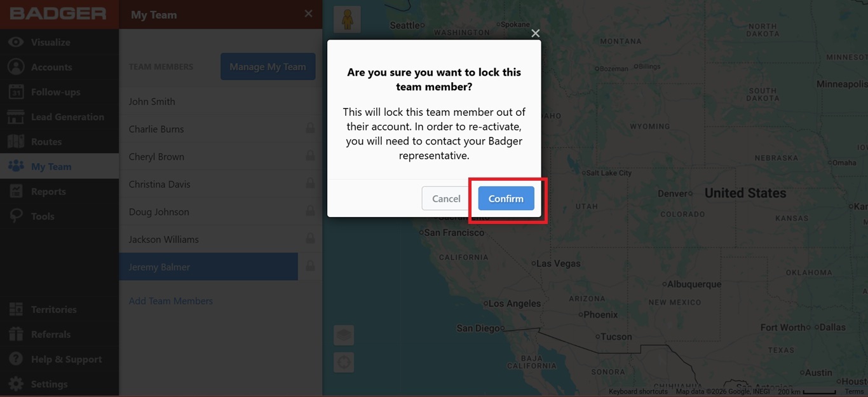The width and height of the screenshot is (868, 397).
Task: Click the Add Team Members link
Action: (171, 301)
